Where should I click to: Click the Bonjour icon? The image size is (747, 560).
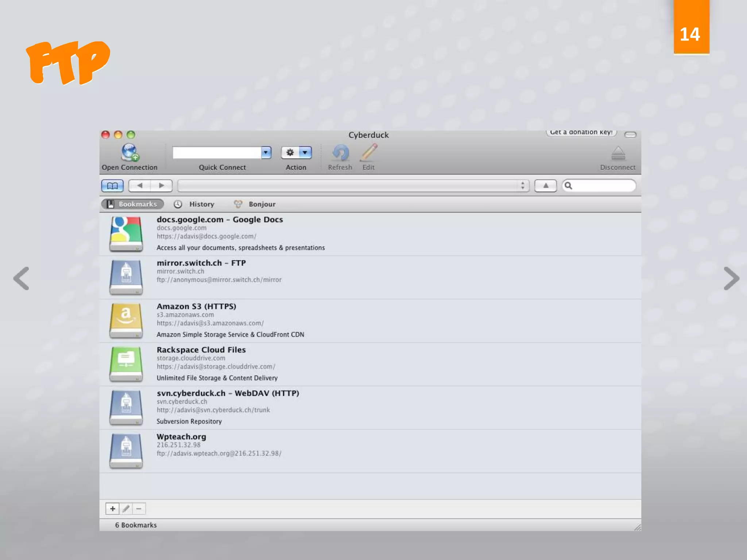[x=238, y=204]
